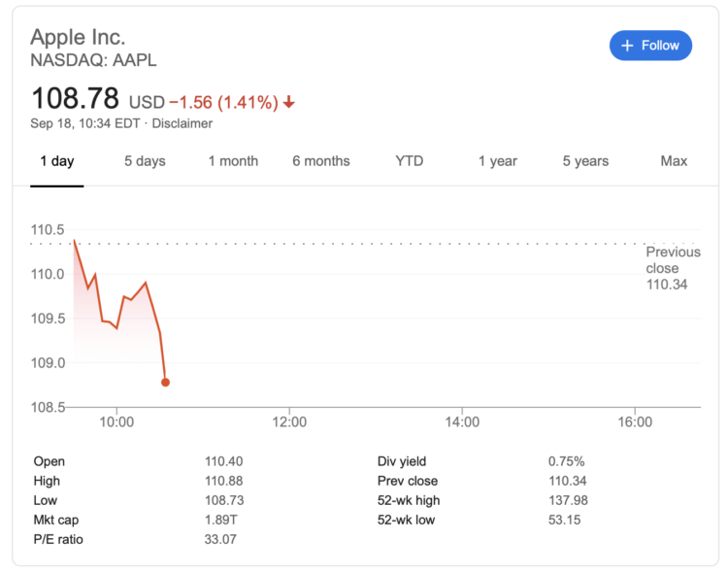The width and height of the screenshot is (728, 573).
Task: Click the Apple Inc. title
Action: click(x=78, y=37)
